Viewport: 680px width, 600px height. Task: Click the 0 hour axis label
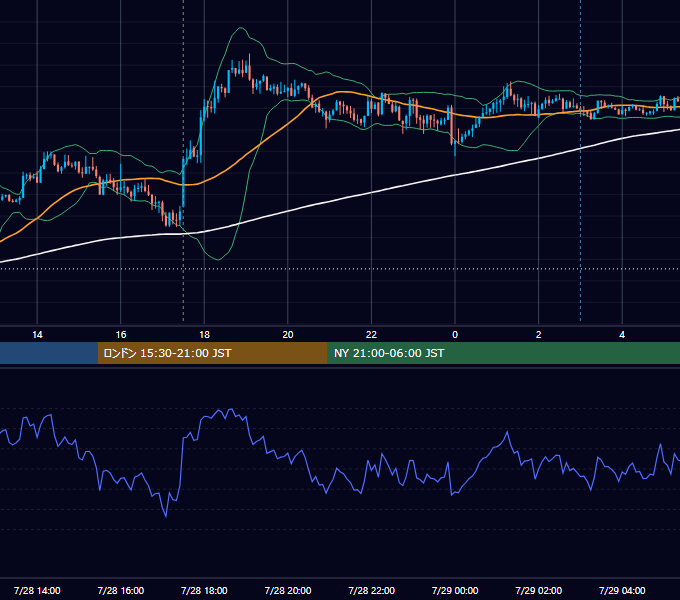coord(455,335)
